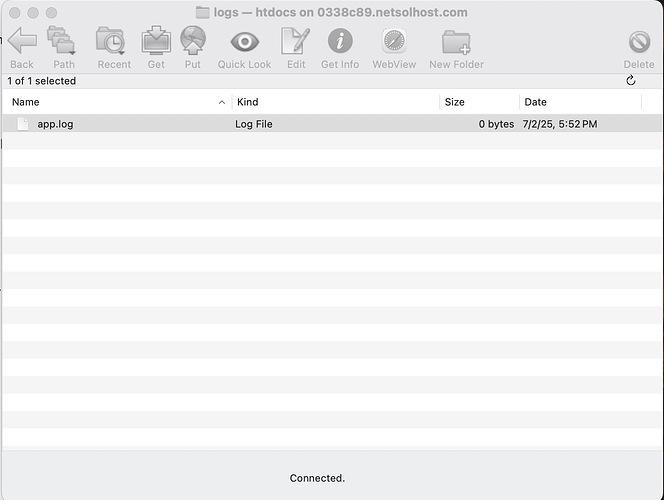
Task: Refresh the listing with circular arrow icon
Action: [631, 80]
